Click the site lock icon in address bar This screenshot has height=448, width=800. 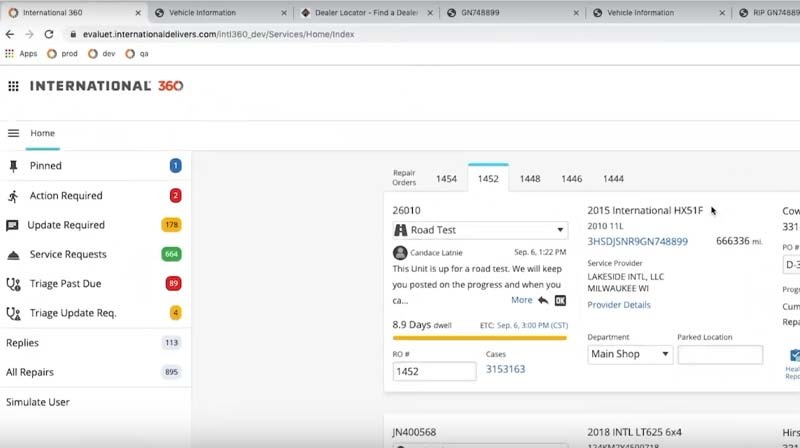pyautogui.click(x=73, y=34)
